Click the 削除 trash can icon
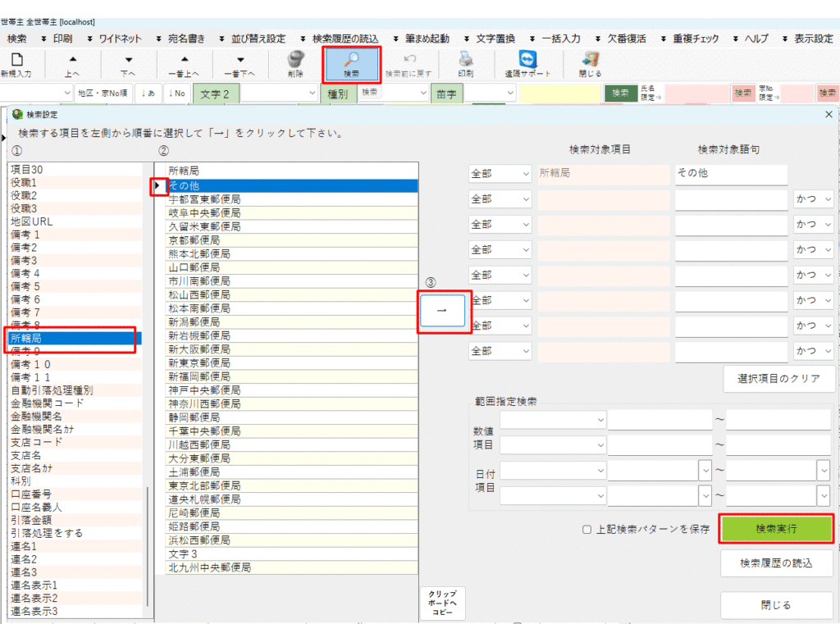 [x=295, y=61]
